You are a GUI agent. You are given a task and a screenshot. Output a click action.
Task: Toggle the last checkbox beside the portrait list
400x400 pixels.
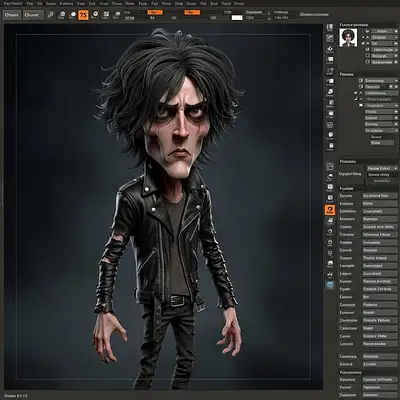click(x=368, y=62)
